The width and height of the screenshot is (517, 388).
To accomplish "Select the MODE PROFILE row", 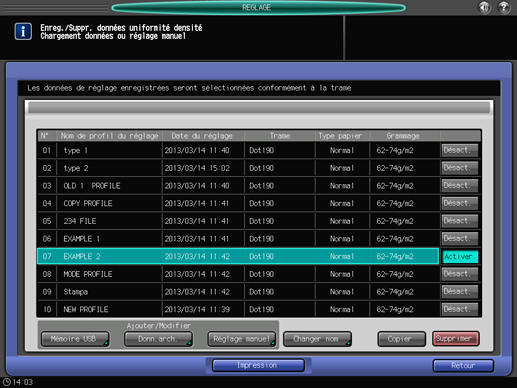I will point(238,274).
